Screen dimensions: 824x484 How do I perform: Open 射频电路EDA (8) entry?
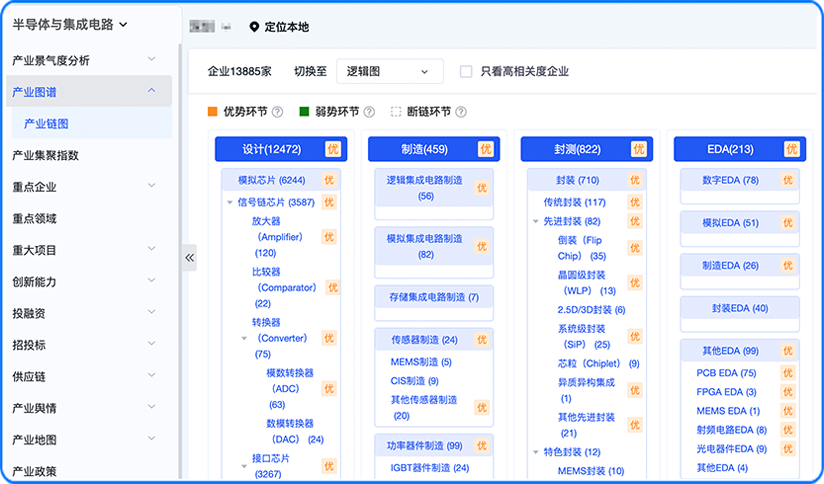point(732,430)
